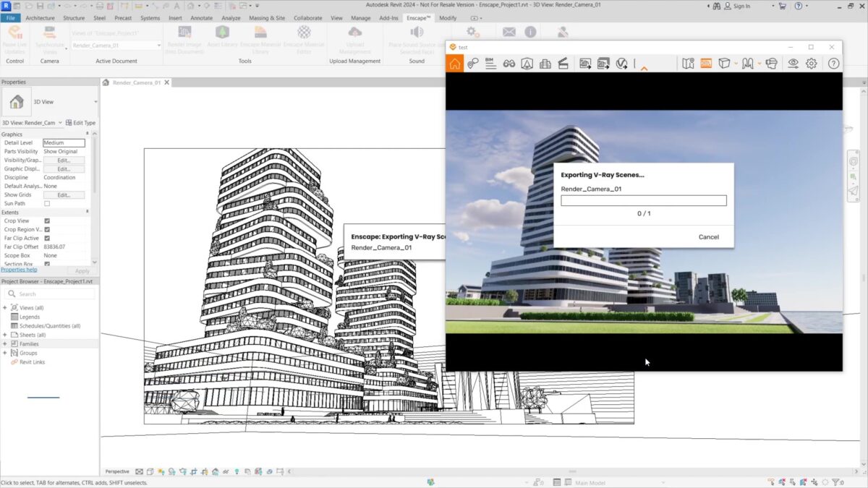Viewport: 868px width, 488px height.
Task: Toggle the Sun Path checkbox
Action: 47,204
